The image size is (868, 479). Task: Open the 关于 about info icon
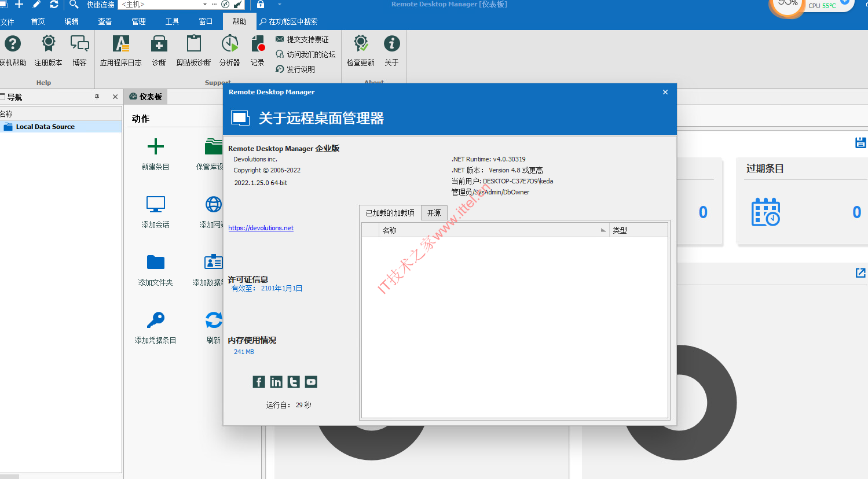coord(392,43)
